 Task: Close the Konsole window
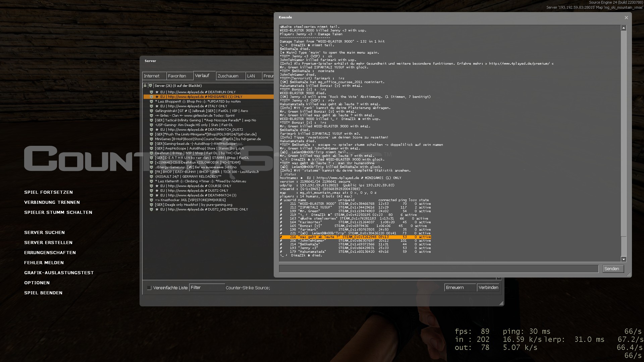[626, 17]
